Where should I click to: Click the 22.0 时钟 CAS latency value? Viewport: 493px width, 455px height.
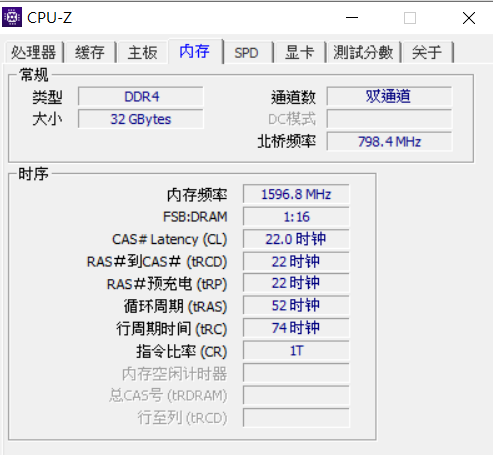[x=296, y=239]
